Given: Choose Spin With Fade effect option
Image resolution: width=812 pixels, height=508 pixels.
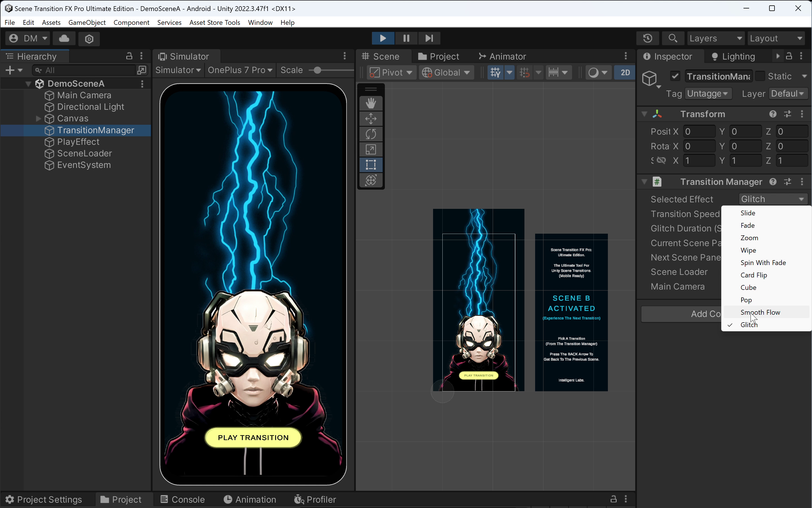Looking at the screenshot, I should 766,262.
